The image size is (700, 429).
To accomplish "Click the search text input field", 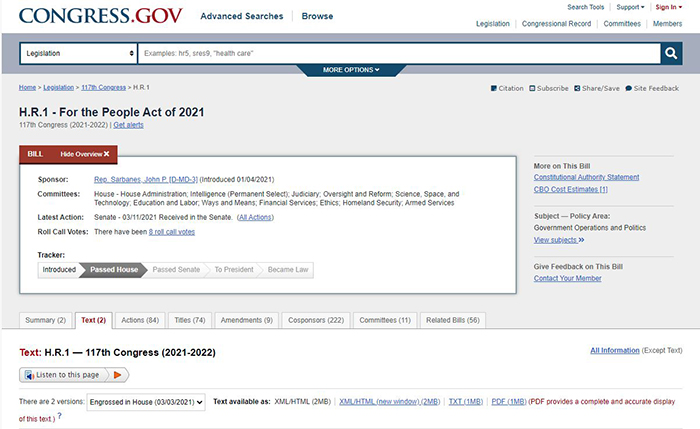I will (399, 53).
